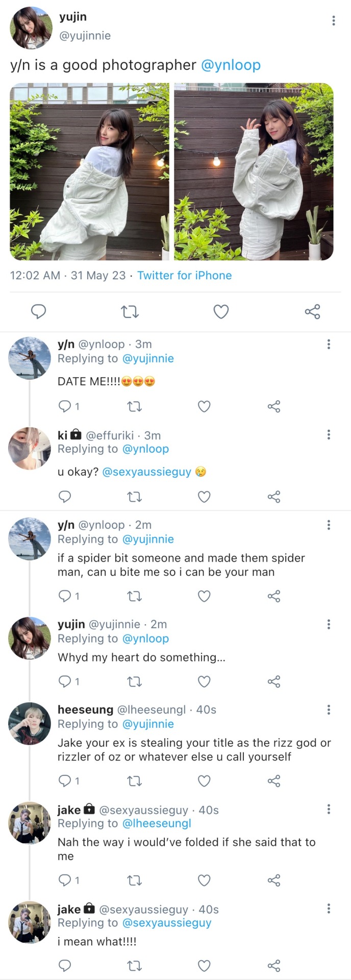The height and width of the screenshot is (980, 351).
Task: Reply to jake's 'i mean what!!!!' tweet
Action: 65,965
